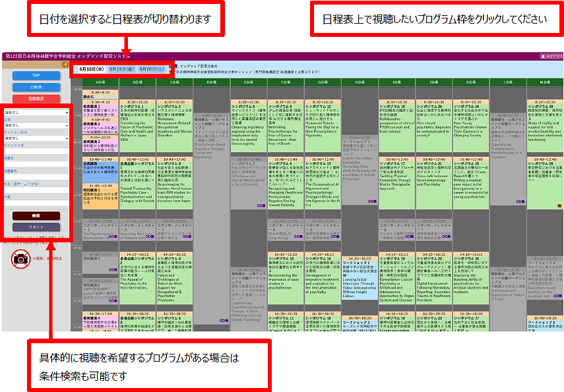The height and width of the screenshot is (392, 564).
Task: Open the 会場 venue dropdown
Action: coord(36,125)
